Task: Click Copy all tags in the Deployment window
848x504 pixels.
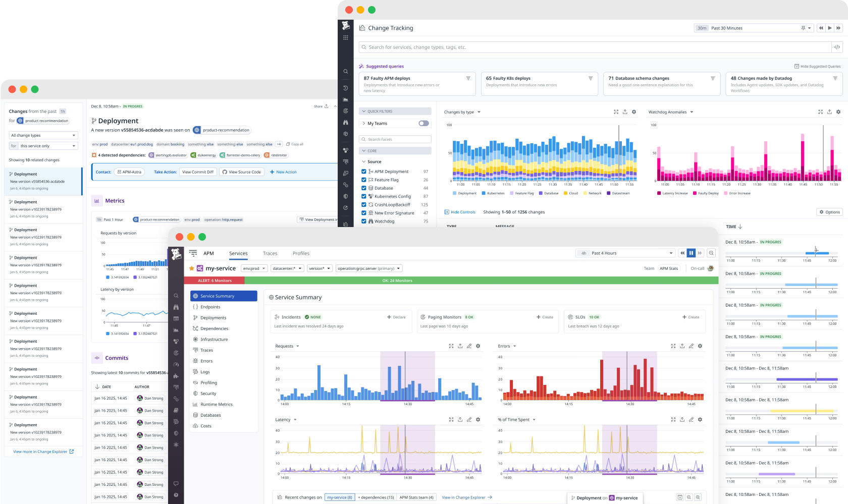Action: pyautogui.click(x=295, y=144)
